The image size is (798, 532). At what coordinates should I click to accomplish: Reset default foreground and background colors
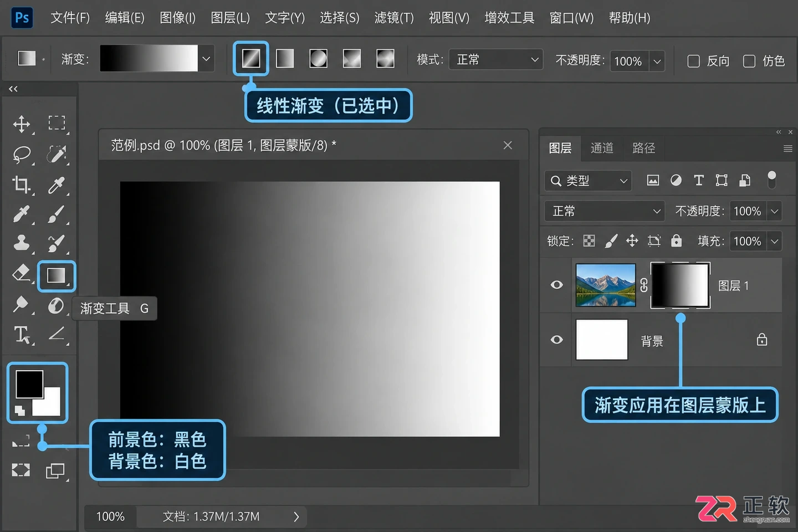(x=19, y=411)
